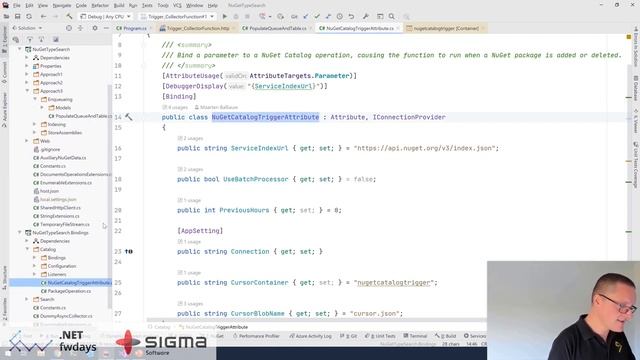The width and height of the screenshot is (640, 360).
Task: Click the implements gutter icon on line 23
Action: point(129,251)
